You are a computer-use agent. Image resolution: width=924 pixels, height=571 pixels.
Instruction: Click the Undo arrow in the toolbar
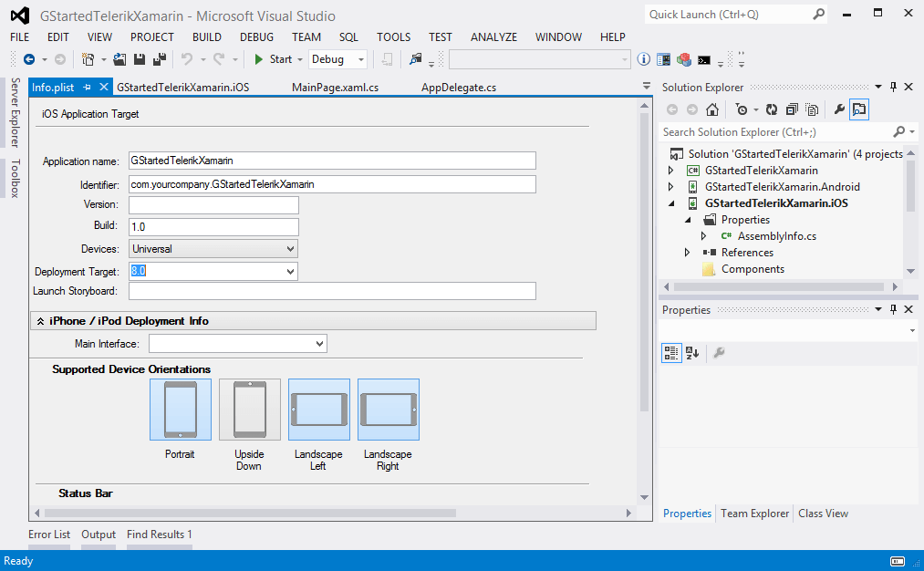(186, 59)
